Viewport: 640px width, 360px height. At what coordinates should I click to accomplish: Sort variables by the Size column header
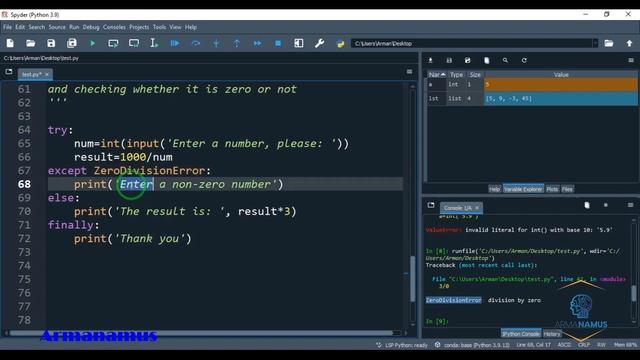click(x=475, y=75)
